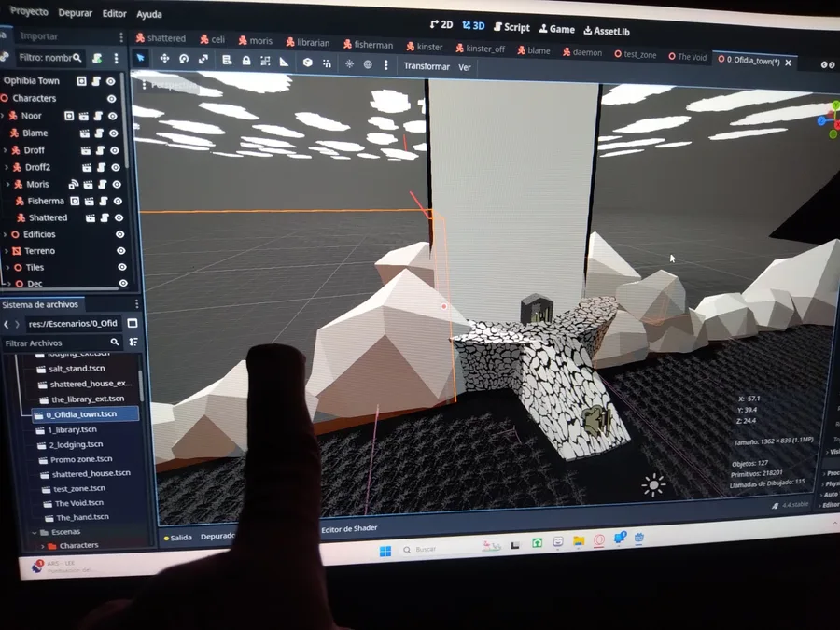Toggle the eye icon on the Tiles node
The image size is (840, 630).
pos(122,267)
